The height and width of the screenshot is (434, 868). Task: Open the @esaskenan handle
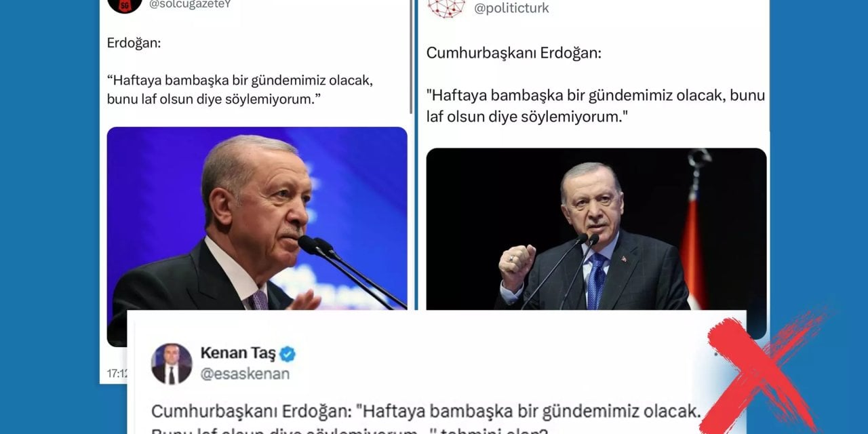245,374
